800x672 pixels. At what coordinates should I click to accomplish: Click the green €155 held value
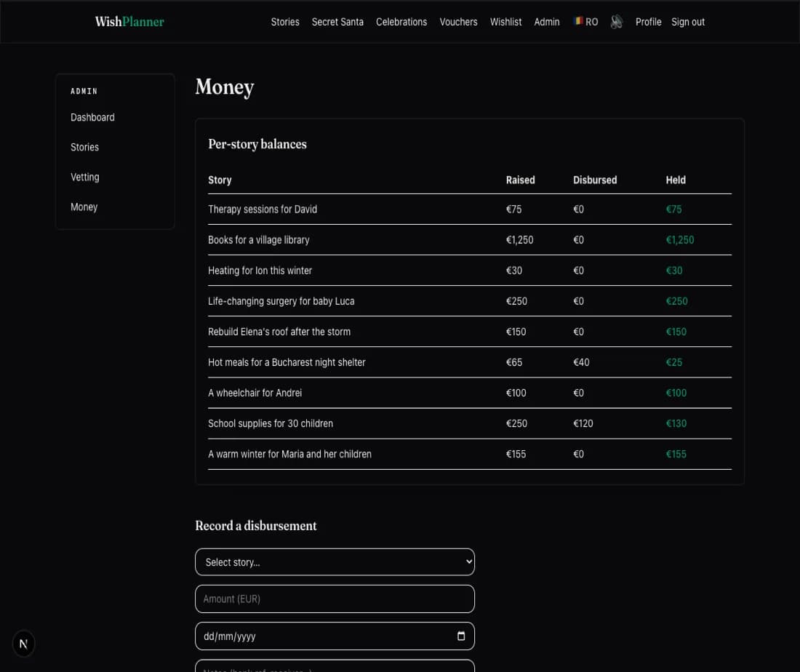tap(676, 454)
